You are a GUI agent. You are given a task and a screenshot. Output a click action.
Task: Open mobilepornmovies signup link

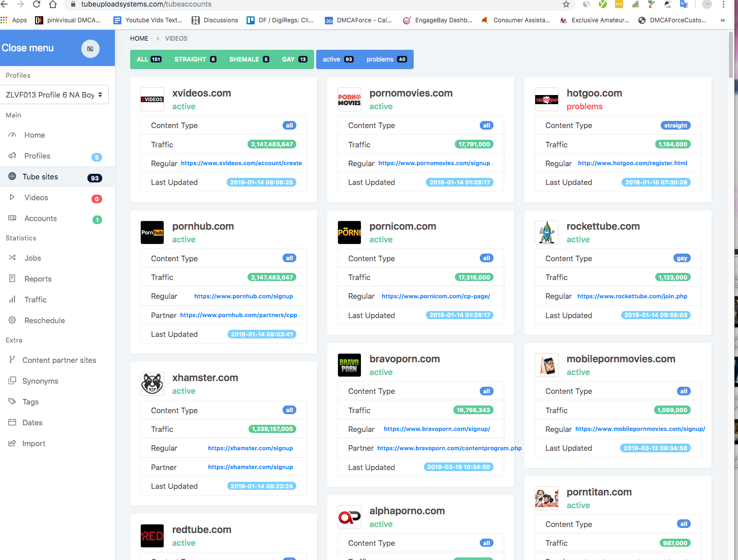click(x=640, y=429)
